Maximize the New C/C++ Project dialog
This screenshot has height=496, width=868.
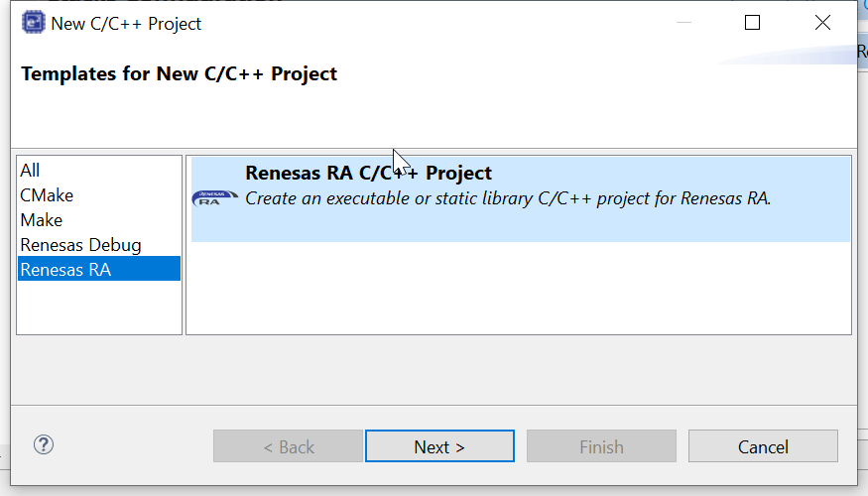tap(752, 23)
